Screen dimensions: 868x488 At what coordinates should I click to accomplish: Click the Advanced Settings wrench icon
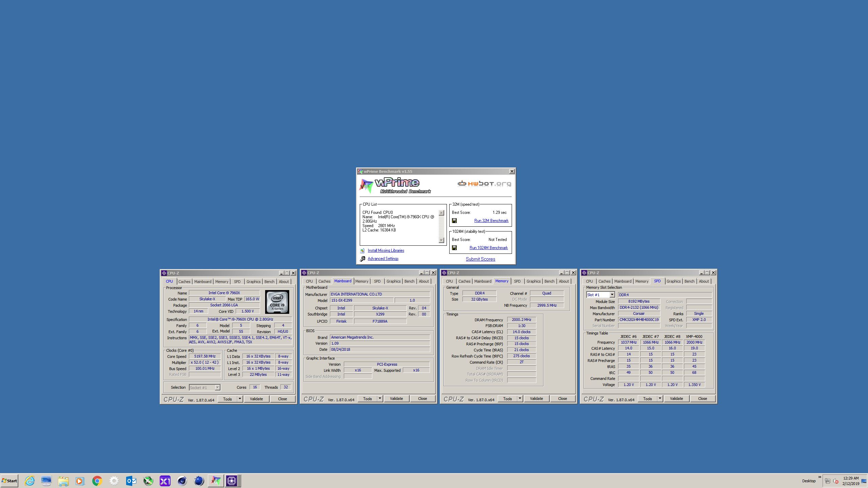coord(362,259)
